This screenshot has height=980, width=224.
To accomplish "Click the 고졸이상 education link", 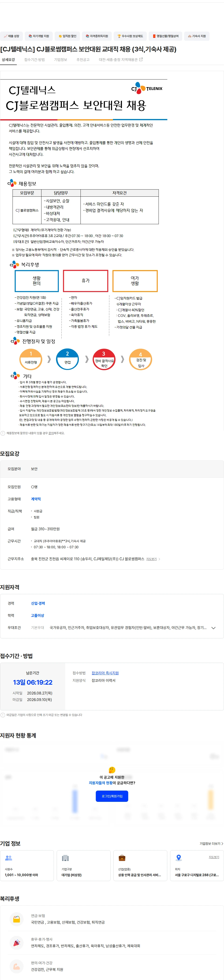I will (x=38, y=615).
